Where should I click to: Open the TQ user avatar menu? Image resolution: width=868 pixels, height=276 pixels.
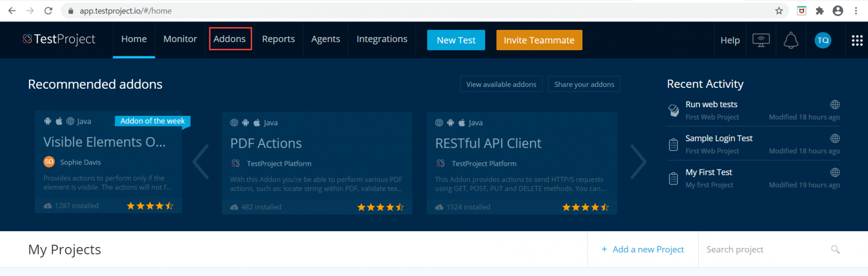(823, 41)
